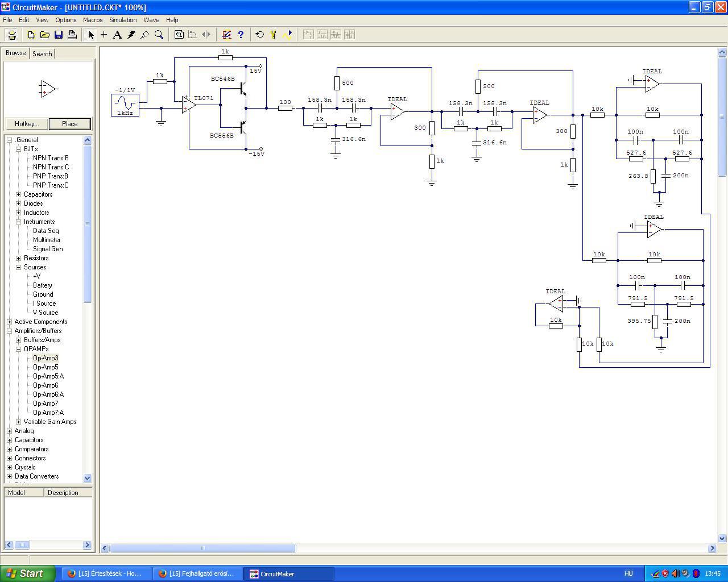Click the first greyed waveform toolbar icon
This screenshot has width=728, height=582.
[x=308, y=35]
